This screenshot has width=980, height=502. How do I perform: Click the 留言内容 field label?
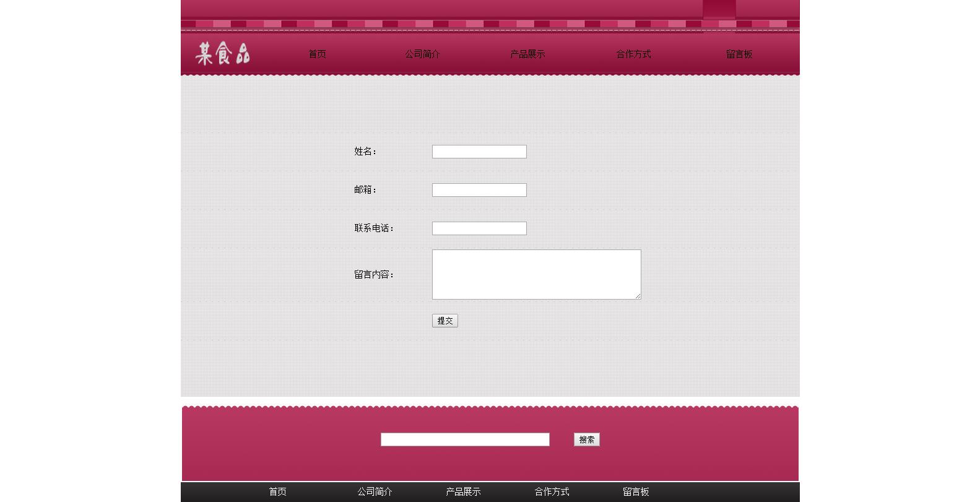[x=374, y=275]
